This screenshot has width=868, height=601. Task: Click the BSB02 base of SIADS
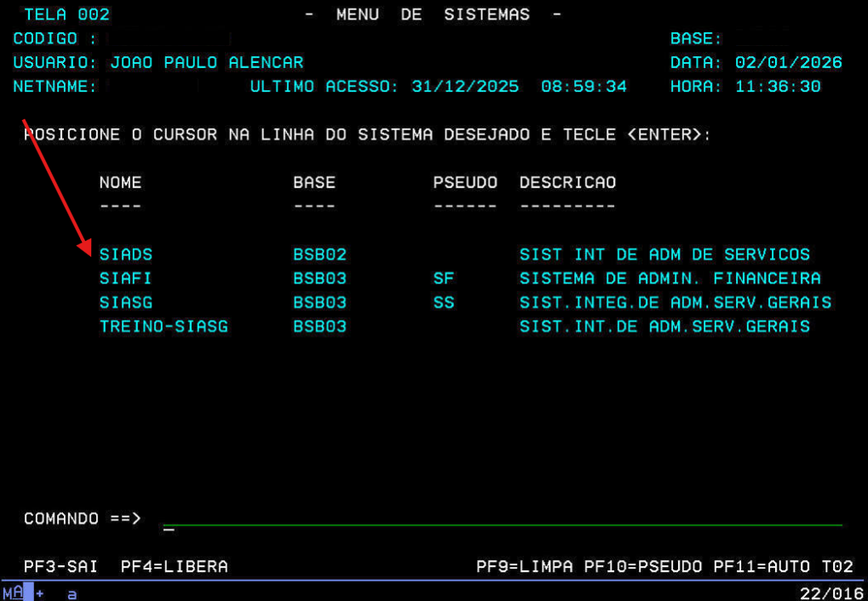319,255
